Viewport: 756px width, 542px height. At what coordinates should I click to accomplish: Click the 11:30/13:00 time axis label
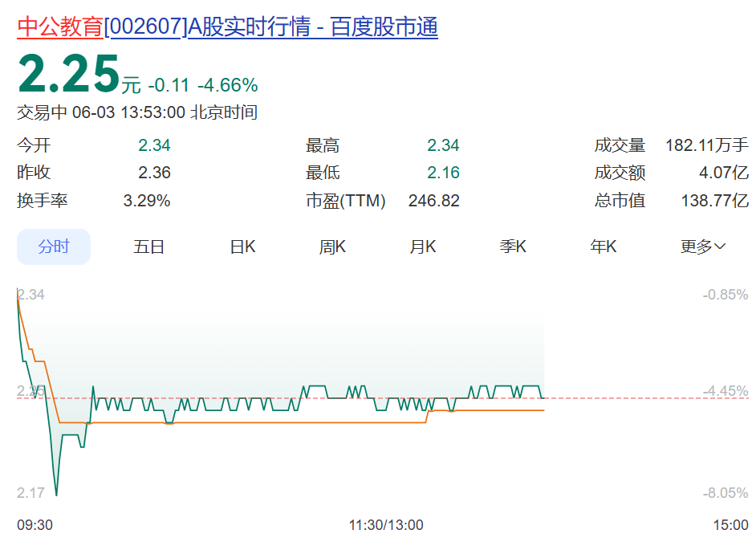pyautogui.click(x=386, y=524)
